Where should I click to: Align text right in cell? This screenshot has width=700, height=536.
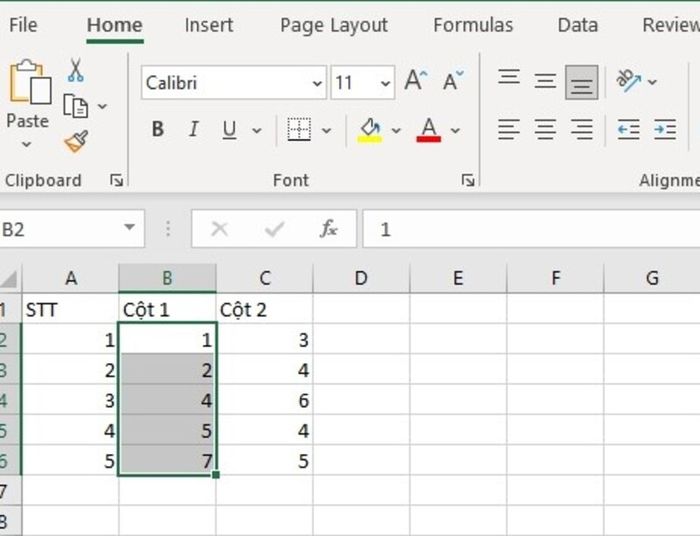point(582,130)
